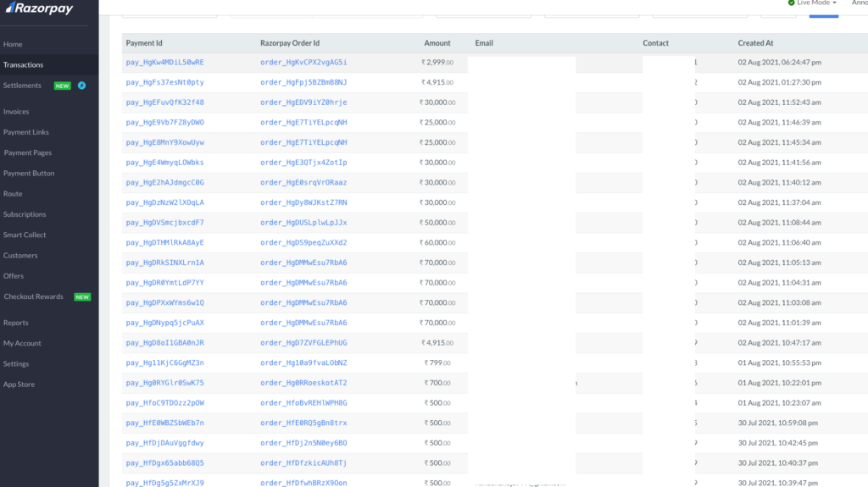868x487 pixels.
Task: Click the Razorpay logo
Action: tap(38, 9)
